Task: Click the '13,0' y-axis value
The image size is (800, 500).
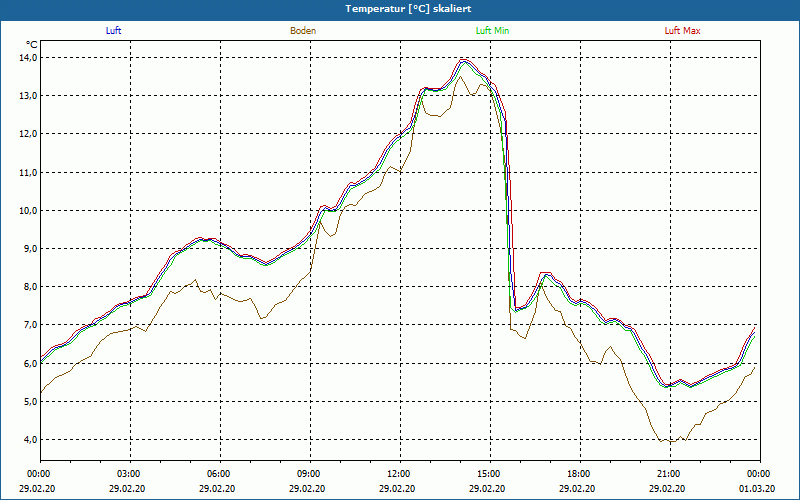Action: (x=28, y=96)
